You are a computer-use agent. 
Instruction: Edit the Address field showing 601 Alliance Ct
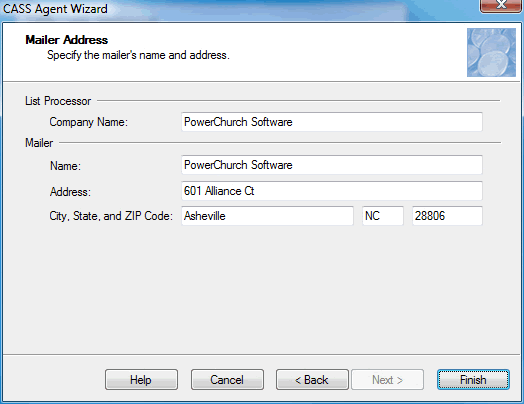(x=332, y=191)
